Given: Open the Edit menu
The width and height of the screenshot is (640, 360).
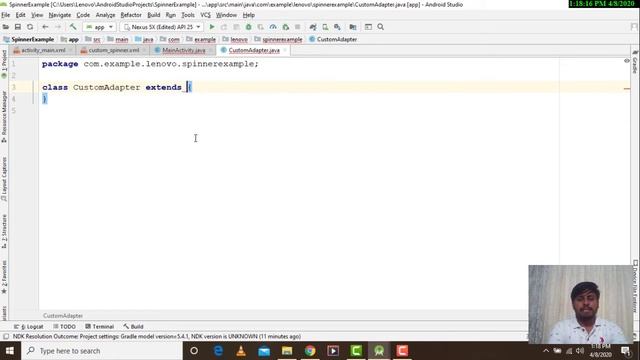Looking at the screenshot, I should point(20,15).
